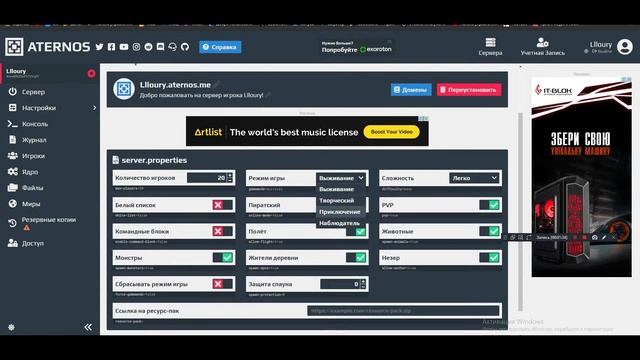The image size is (640, 360).
Task: Open the GitHub icon in header
Action: (185, 47)
